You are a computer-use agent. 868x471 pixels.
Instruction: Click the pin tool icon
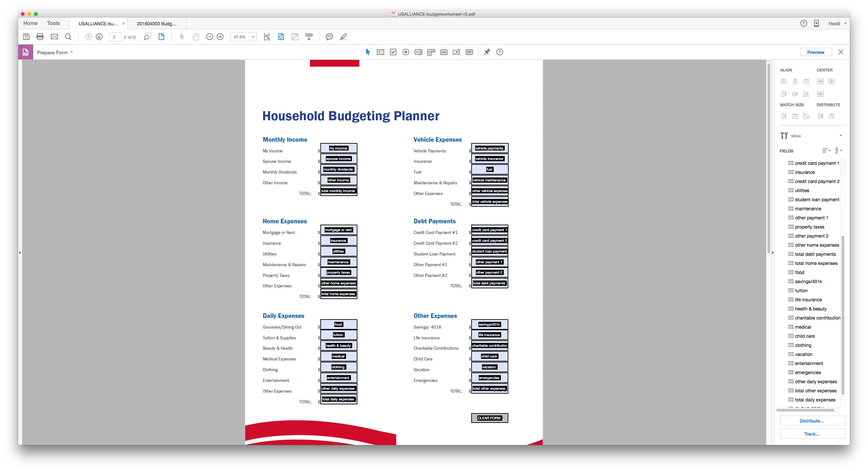tap(487, 52)
